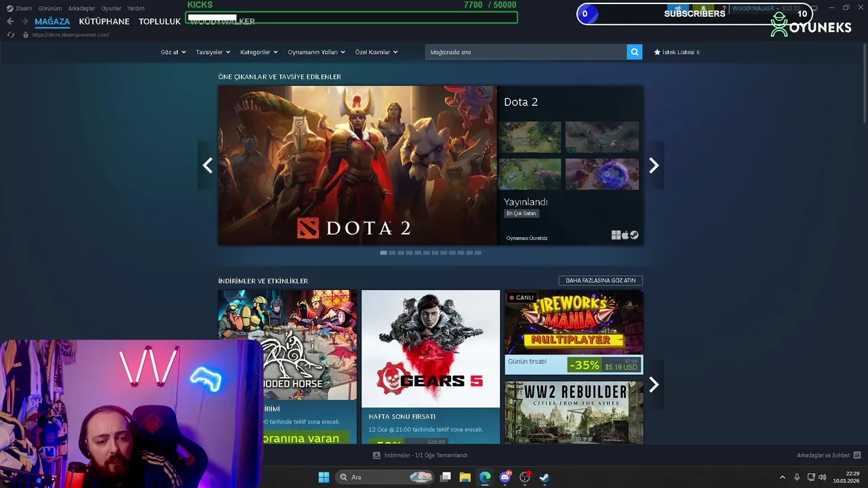Open the taskbar app with red dot next to Discord
This screenshot has height=488, width=868.
pos(524,477)
